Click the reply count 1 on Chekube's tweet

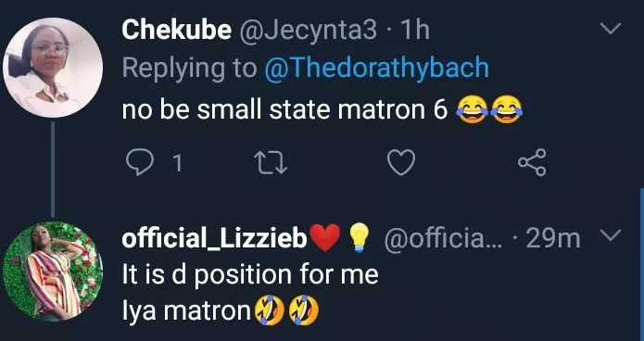point(177,163)
